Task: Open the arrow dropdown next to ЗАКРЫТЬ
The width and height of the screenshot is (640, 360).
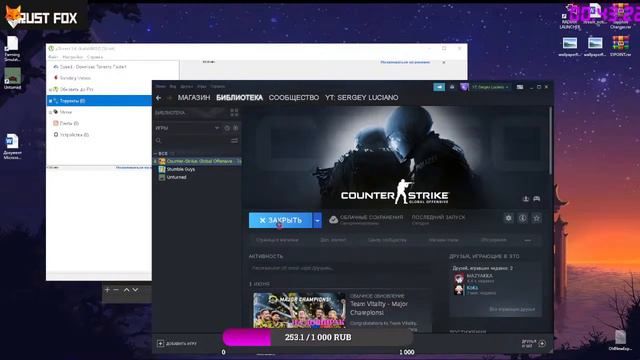Action: coord(318,220)
